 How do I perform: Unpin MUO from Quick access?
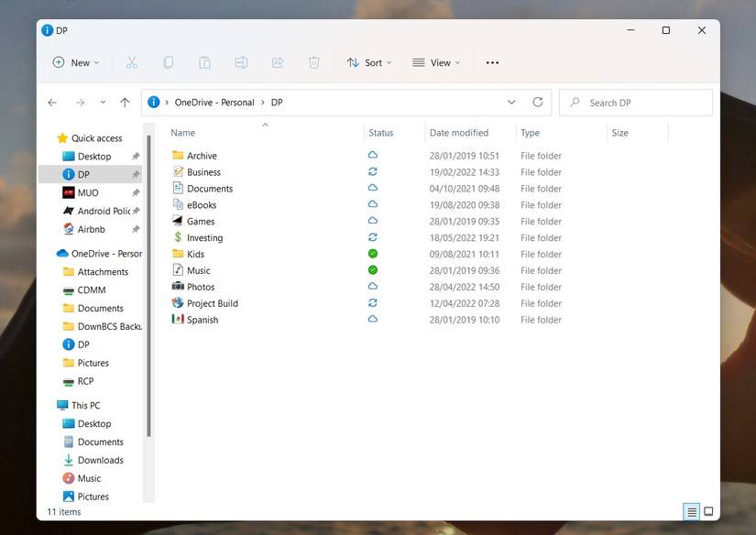tap(136, 192)
